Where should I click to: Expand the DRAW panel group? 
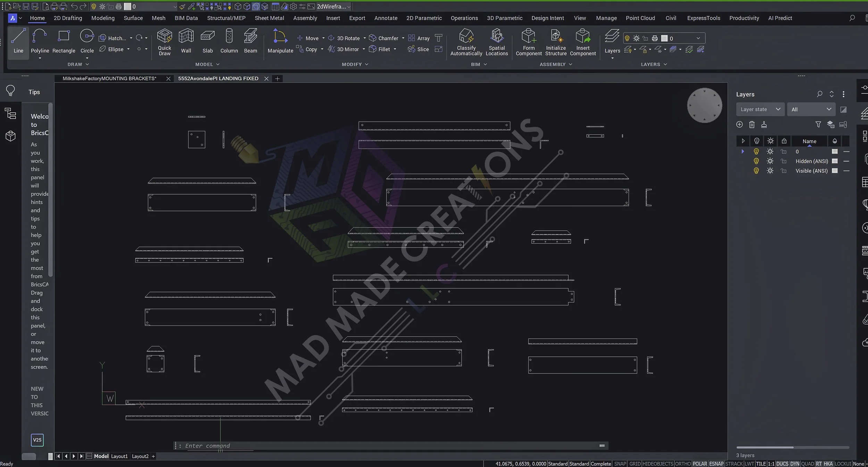78,64
